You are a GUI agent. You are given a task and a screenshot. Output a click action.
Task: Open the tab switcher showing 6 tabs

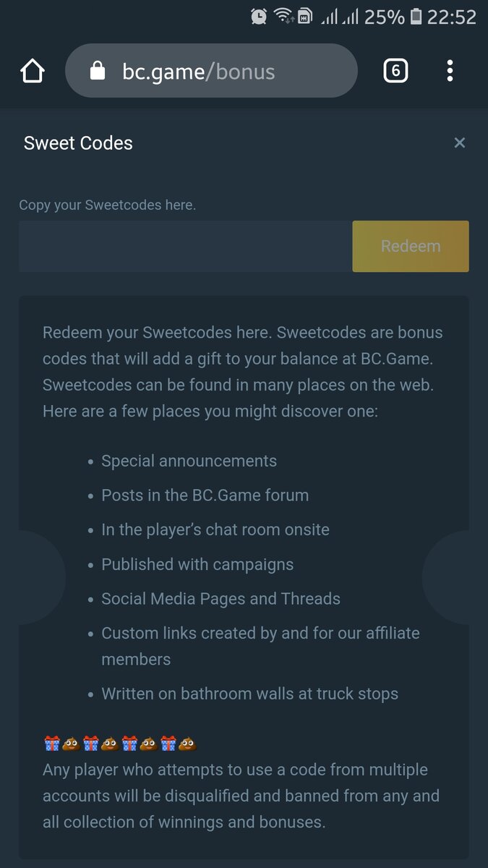[395, 71]
